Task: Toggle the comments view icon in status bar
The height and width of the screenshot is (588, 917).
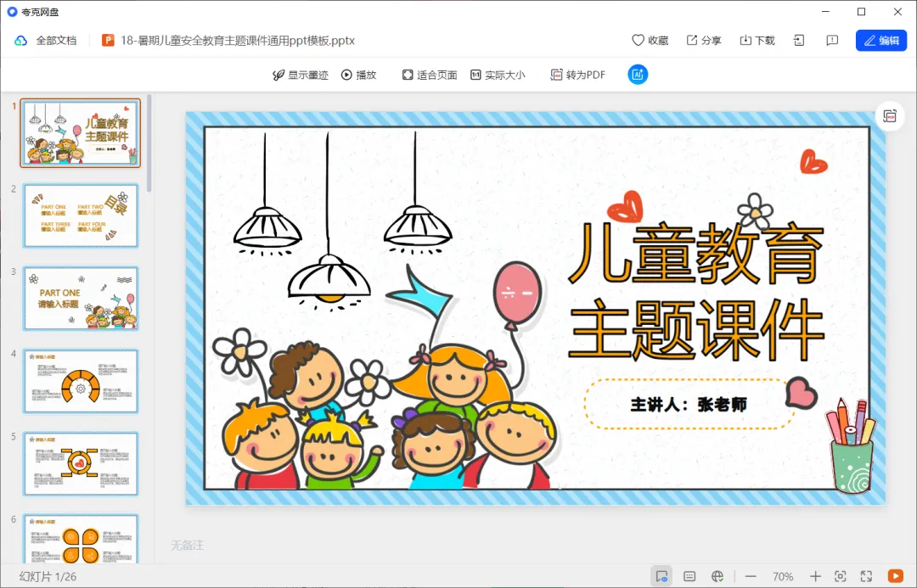Action: [661, 576]
